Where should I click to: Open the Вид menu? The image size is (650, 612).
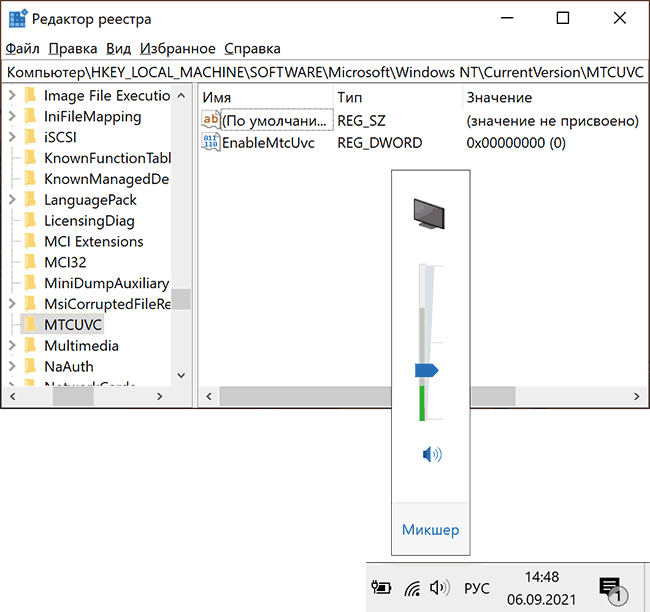(118, 49)
